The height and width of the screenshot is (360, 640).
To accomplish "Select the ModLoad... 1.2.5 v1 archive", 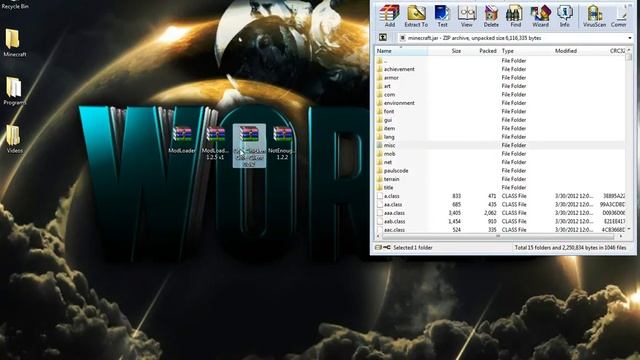I will (216, 143).
